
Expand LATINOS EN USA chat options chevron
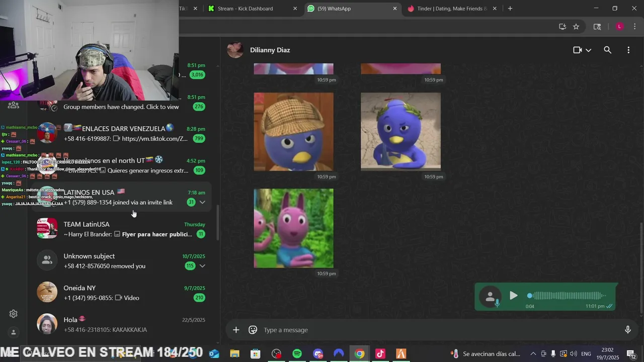click(202, 202)
